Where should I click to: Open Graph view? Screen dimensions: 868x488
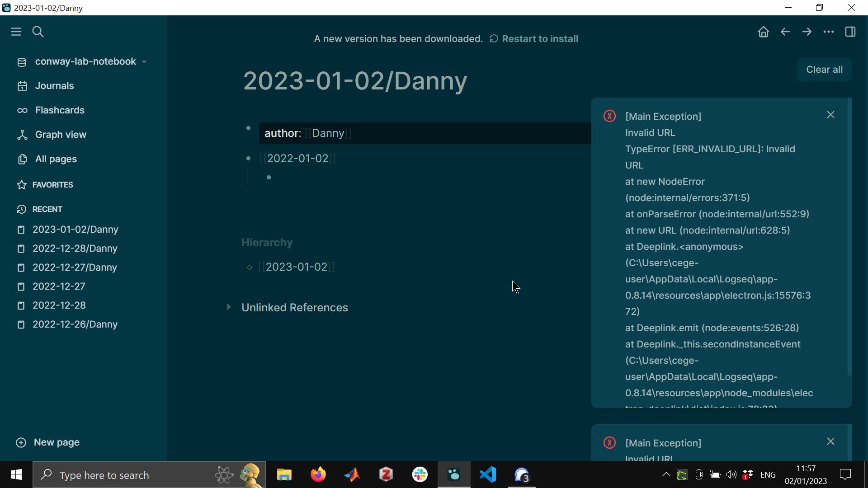61,134
